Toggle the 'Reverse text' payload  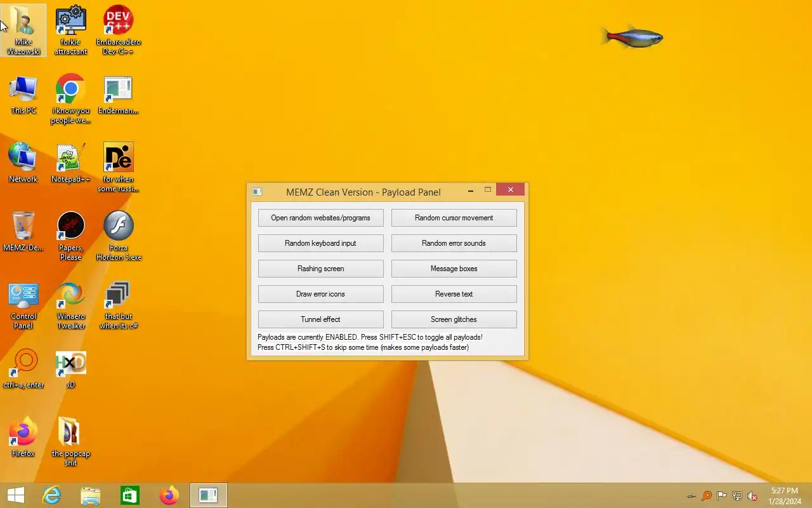click(x=454, y=294)
